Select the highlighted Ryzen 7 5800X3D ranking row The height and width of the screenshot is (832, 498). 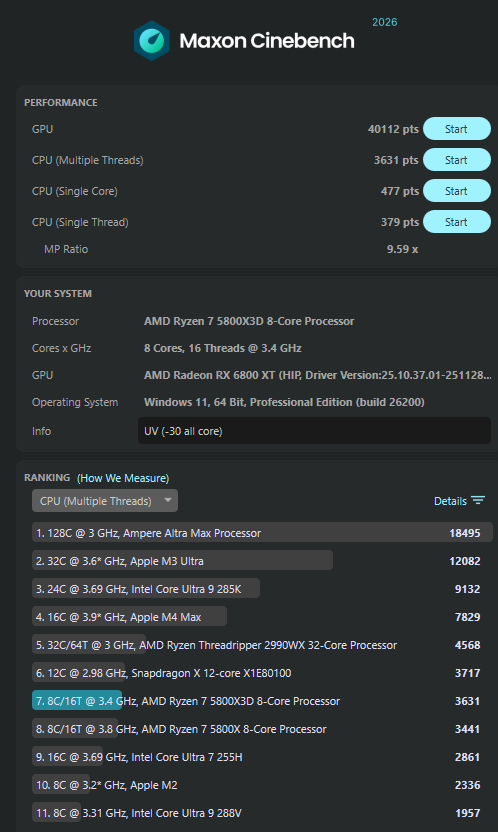[262, 701]
